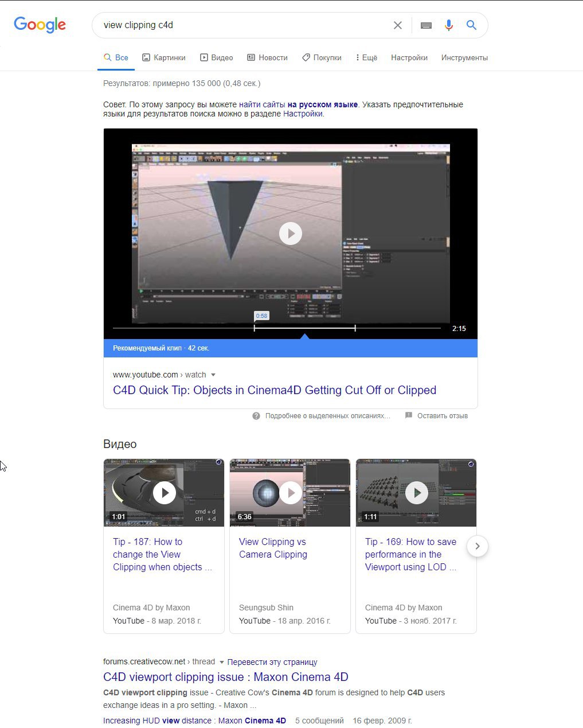The width and height of the screenshot is (583, 728).
Task: Click the 2:15 video duration label
Action: 459,329
